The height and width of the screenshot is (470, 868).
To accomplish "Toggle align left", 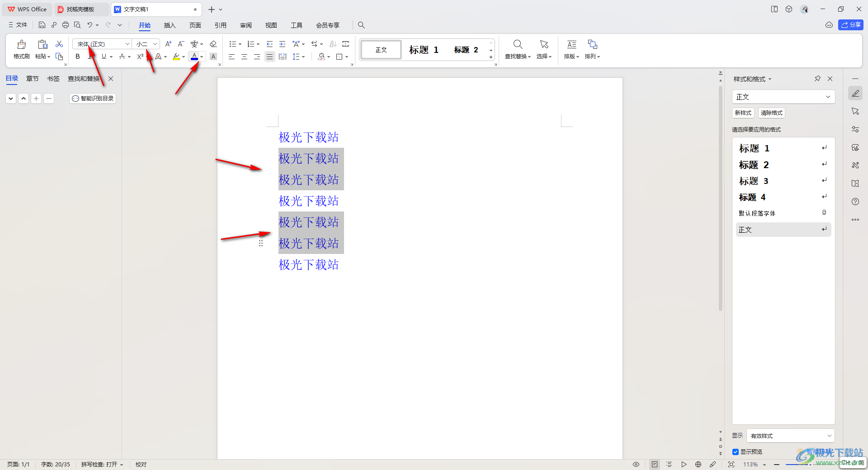I will coord(231,56).
